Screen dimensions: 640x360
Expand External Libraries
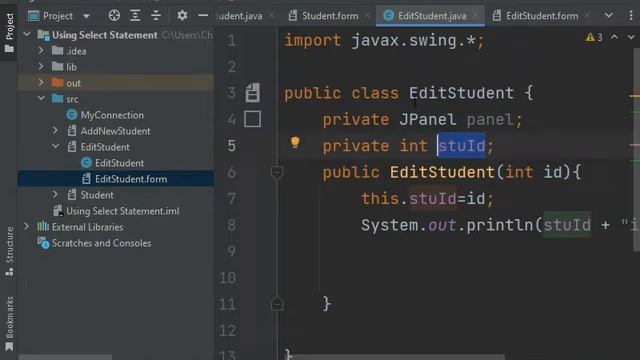coord(27,226)
